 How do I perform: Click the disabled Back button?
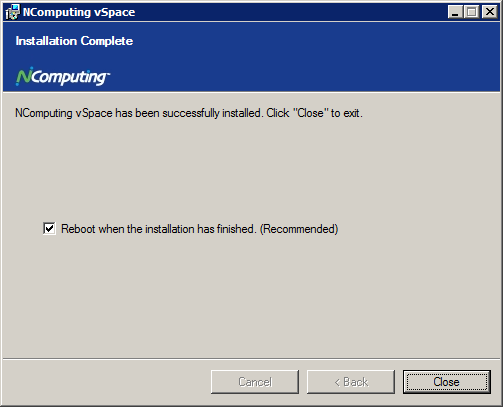[351, 382]
